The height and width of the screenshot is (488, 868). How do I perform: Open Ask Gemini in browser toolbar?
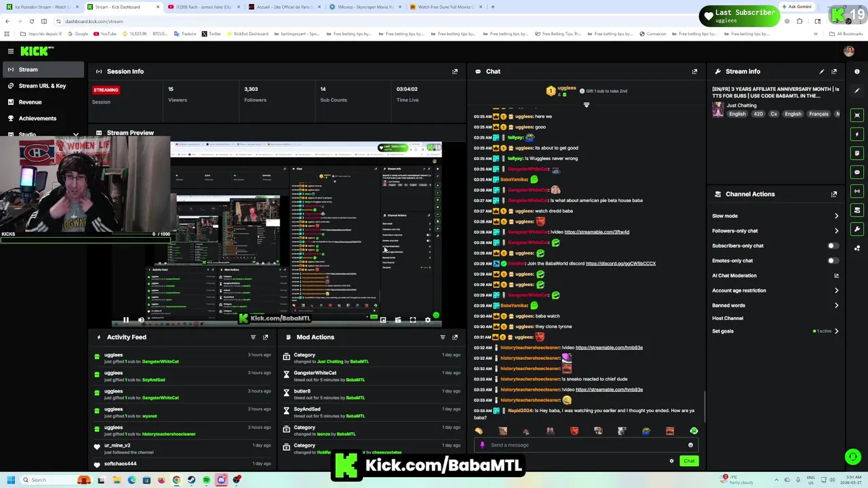tap(796, 7)
